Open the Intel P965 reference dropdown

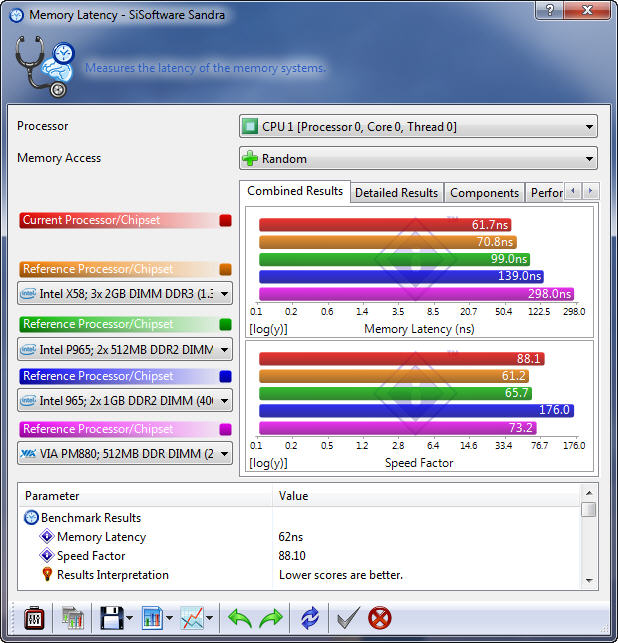point(125,349)
